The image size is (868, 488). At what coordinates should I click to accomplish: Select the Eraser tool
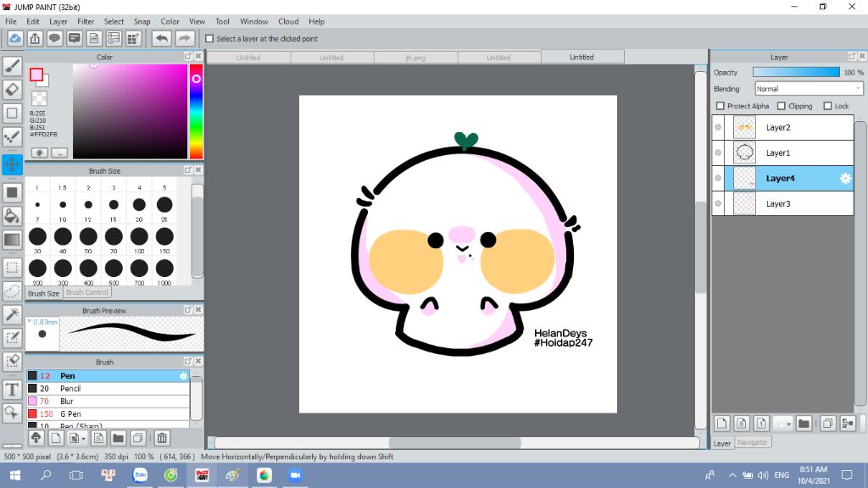[x=12, y=90]
